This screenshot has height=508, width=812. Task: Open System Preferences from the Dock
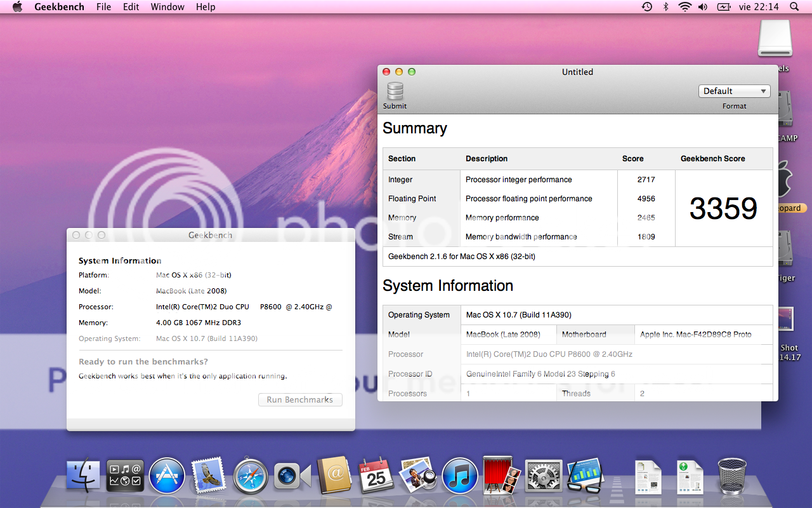544,476
